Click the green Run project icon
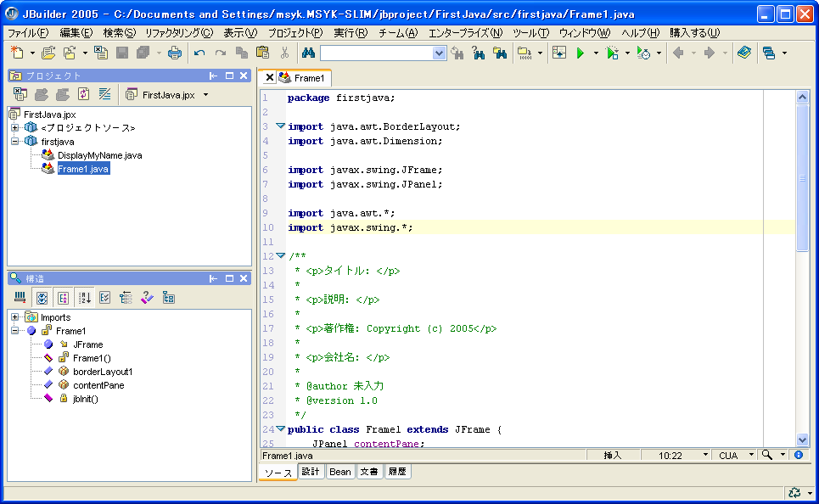The image size is (819, 504). point(581,53)
